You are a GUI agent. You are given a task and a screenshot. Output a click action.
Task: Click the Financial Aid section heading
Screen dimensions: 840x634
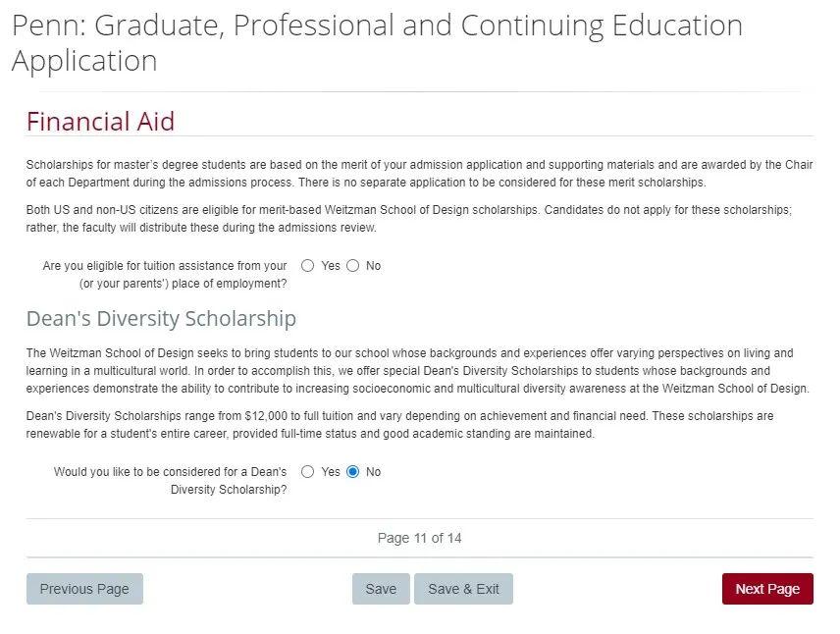(x=100, y=122)
